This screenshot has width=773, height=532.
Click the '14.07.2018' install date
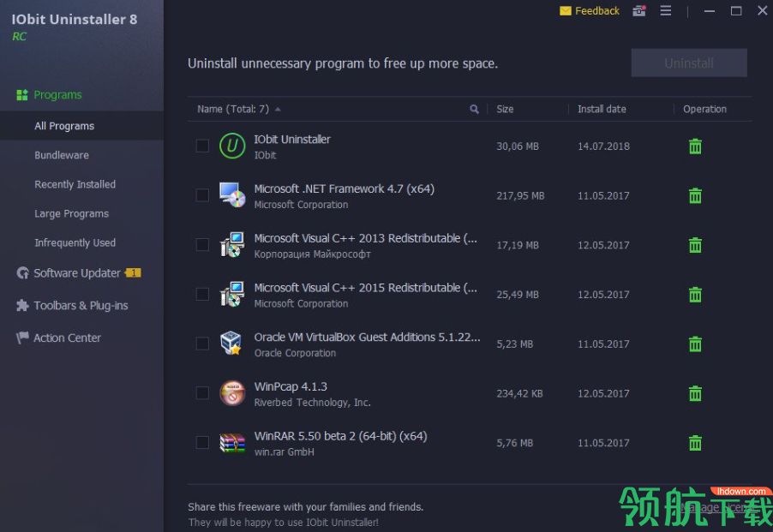(x=603, y=146)
